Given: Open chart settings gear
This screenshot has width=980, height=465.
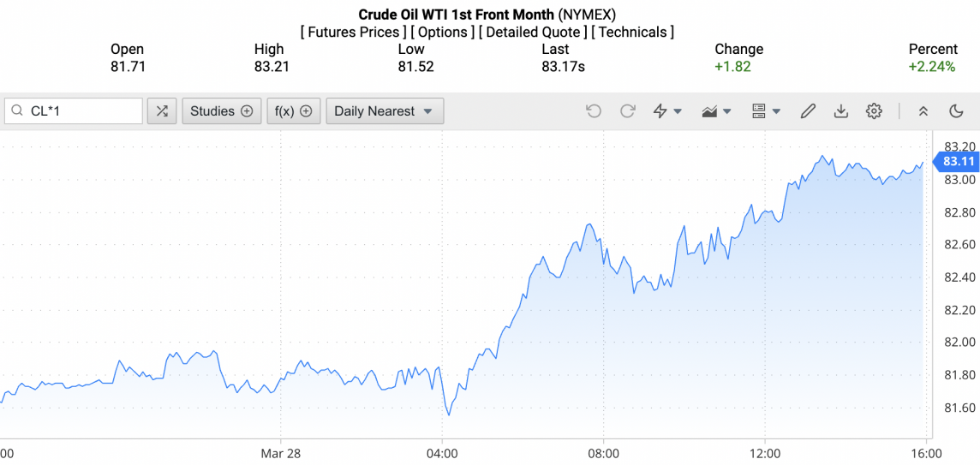Looking at the screenshot, I should [x=874, y=111].
